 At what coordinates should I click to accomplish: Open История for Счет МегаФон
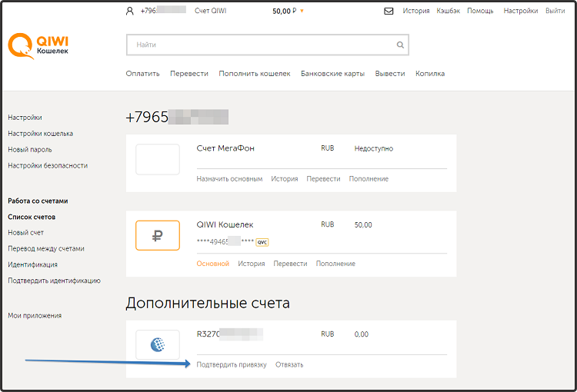coord(285,179)
